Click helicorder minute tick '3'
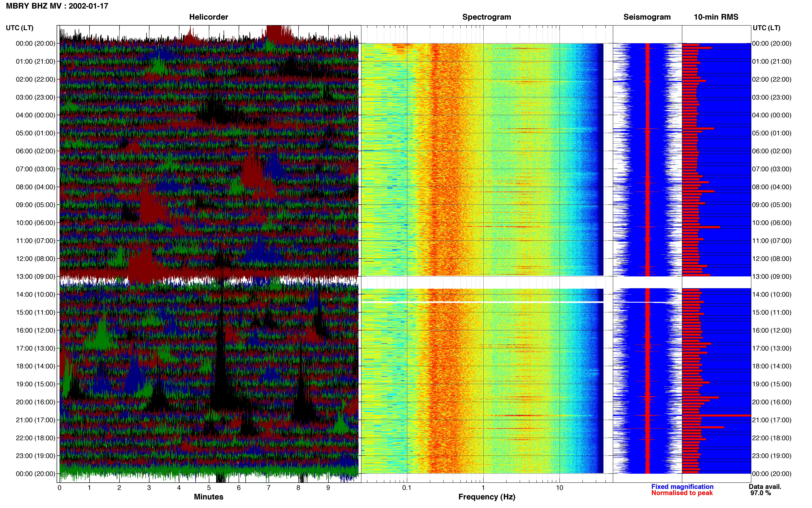Image resolution: width=812 pixels, height=508 pixels. pyautogui.click(x=149, y=488)
